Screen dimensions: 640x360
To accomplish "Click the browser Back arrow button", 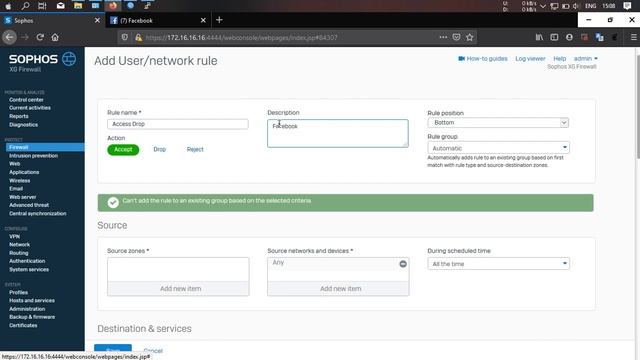I will (9, 37).
